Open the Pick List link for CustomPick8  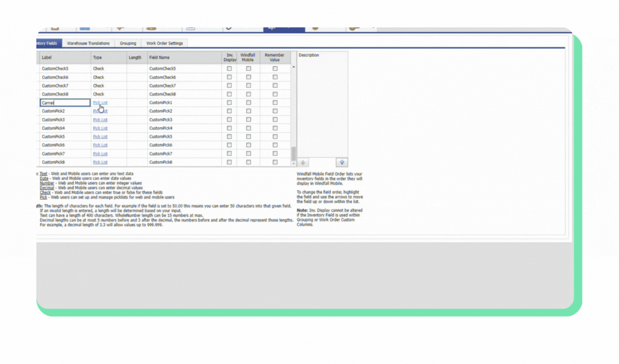point(100,162)
